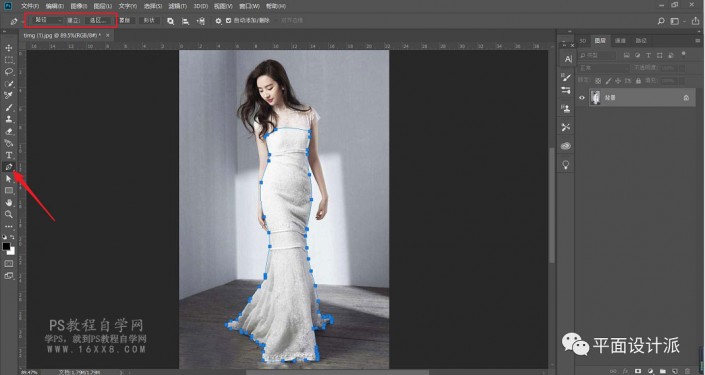Viewport: 705px width, 375px height.
Task: Click the 形状 shape button in options bar
Action: [x=149, y=21]
